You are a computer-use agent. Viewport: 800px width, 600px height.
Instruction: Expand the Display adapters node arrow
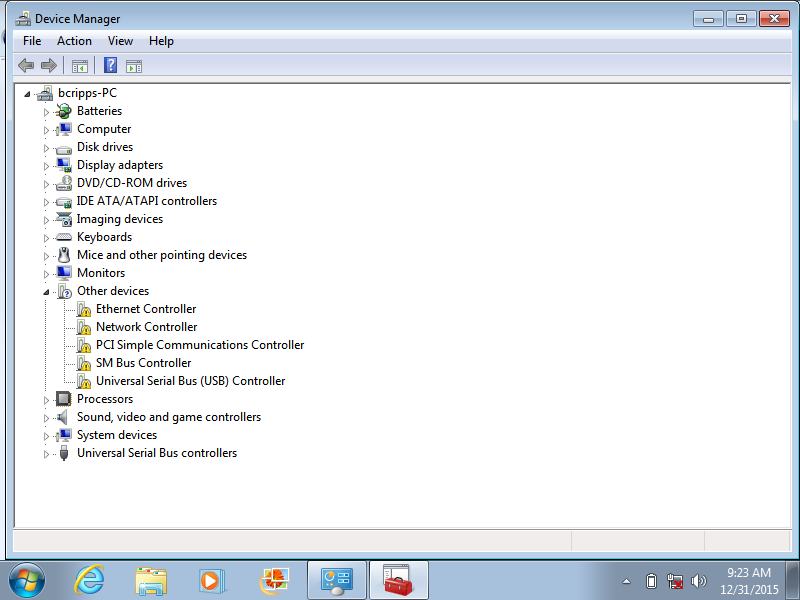[46, 166]
